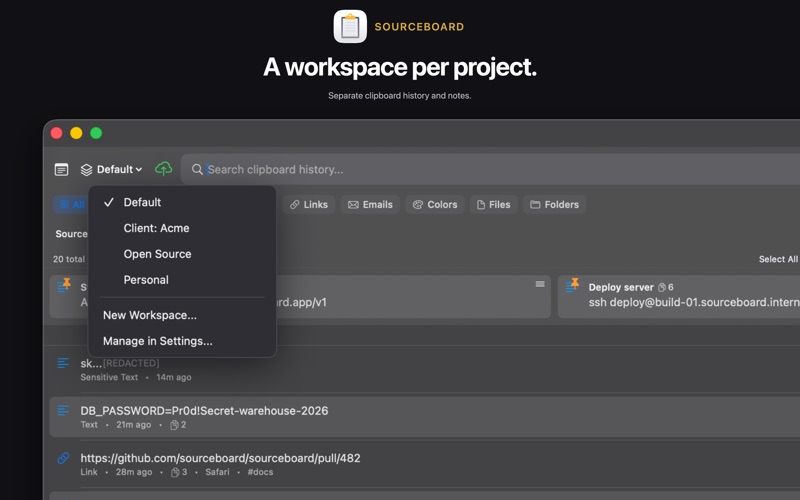This screenshot has width=800, height=500.
Task: Select the All filter tab
Action: pos(71,205)
